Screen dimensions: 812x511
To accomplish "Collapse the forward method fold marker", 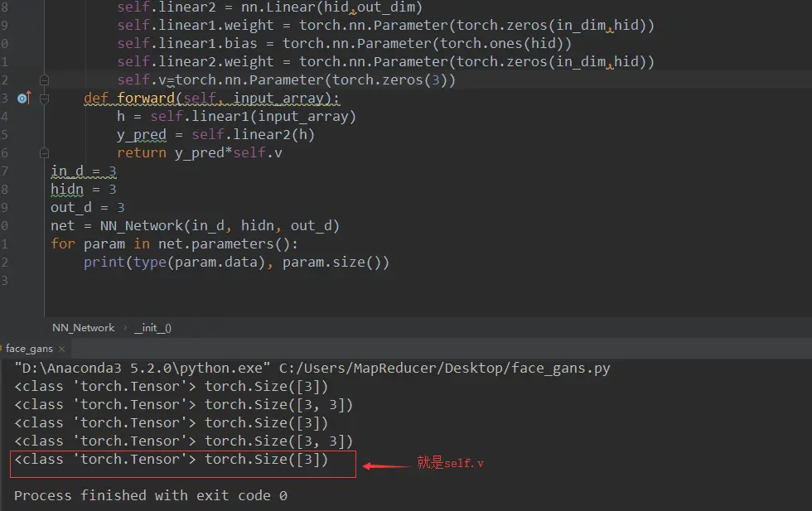I will click(x=45, y=99).
